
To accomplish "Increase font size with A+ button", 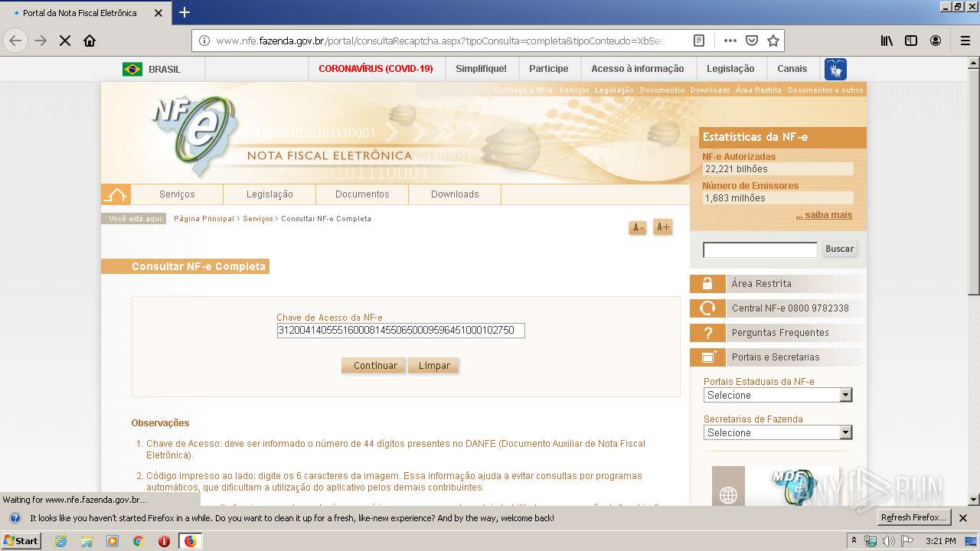I will tap(662, 227).
